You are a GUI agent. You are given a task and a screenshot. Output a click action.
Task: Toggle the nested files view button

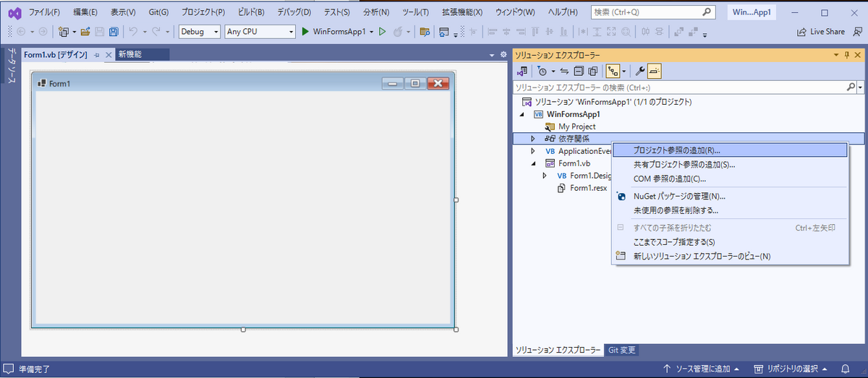point(613,71)
